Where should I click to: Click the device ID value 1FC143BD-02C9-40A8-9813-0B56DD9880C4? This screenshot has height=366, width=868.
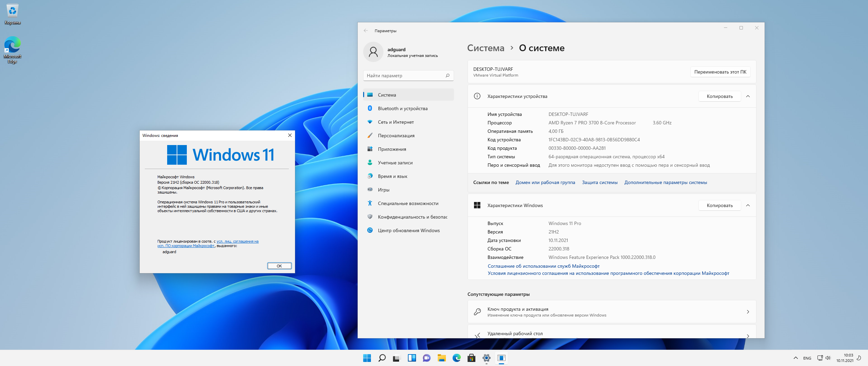pyautogui.click(x=594, y=140)
